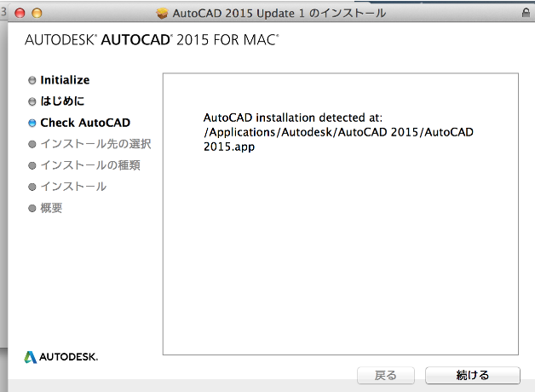Click the AUTODESK AUTOCAD 2015 FOR MAC heading

[x=152, y=40]
